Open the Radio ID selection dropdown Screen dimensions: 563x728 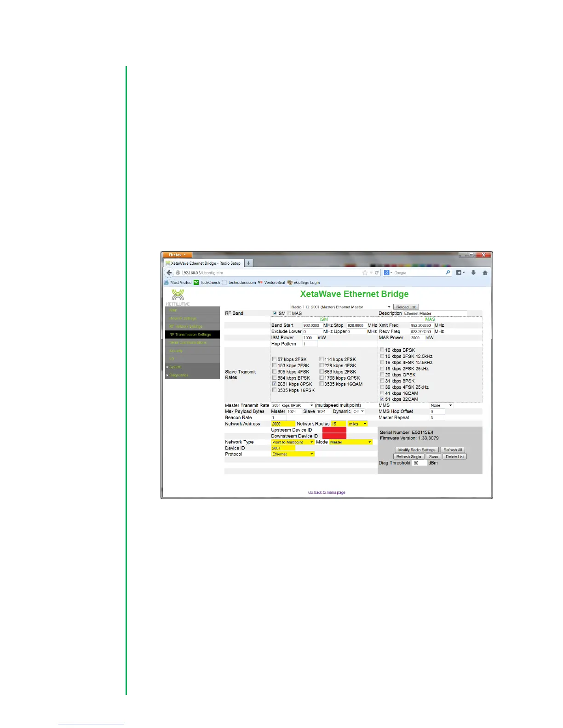341,307
